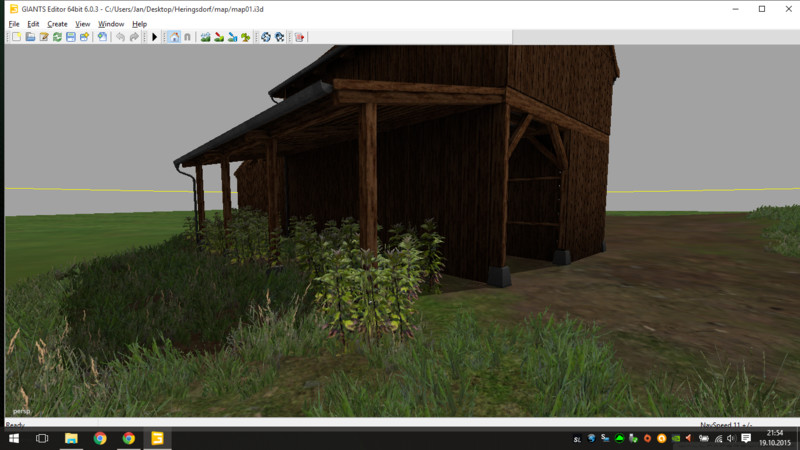Click the import/export document icon
The image size is (800, 450).
pos(103,37)
